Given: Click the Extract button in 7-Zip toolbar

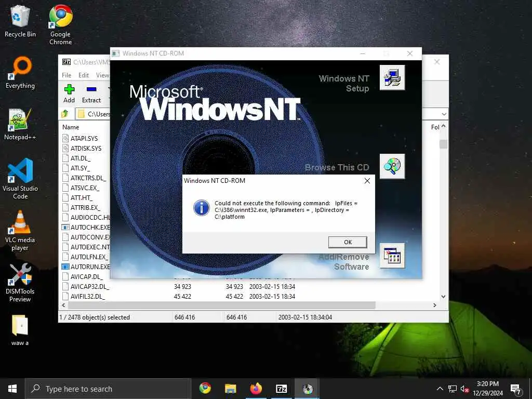Looking at the screenshot, I should click(91, 94).
